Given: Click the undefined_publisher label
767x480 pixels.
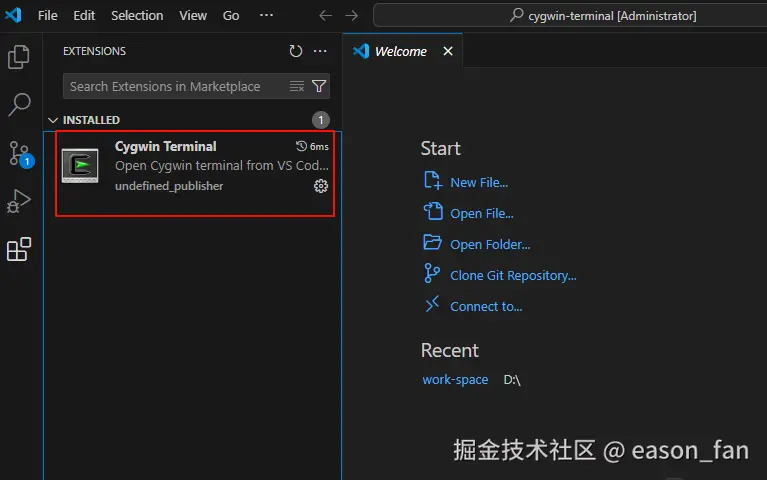Looking at the screenshot, I should [x=169, y=186].
